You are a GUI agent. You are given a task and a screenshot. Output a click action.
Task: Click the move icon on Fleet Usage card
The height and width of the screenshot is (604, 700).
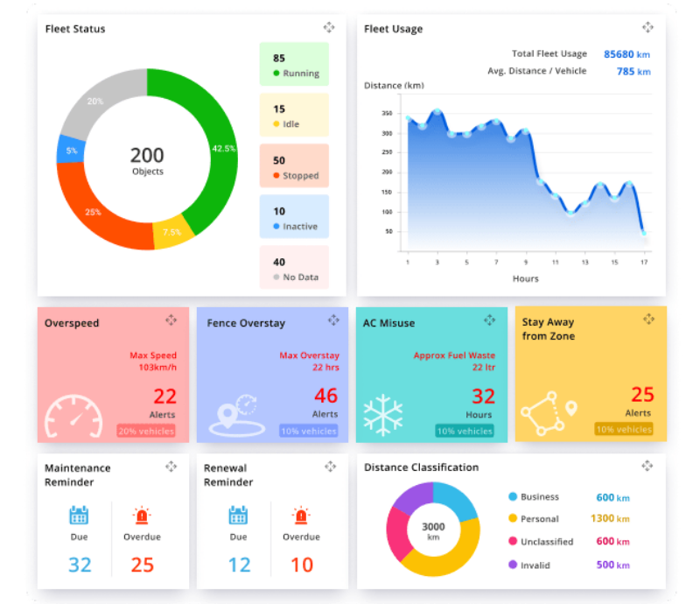pos(647,28)
